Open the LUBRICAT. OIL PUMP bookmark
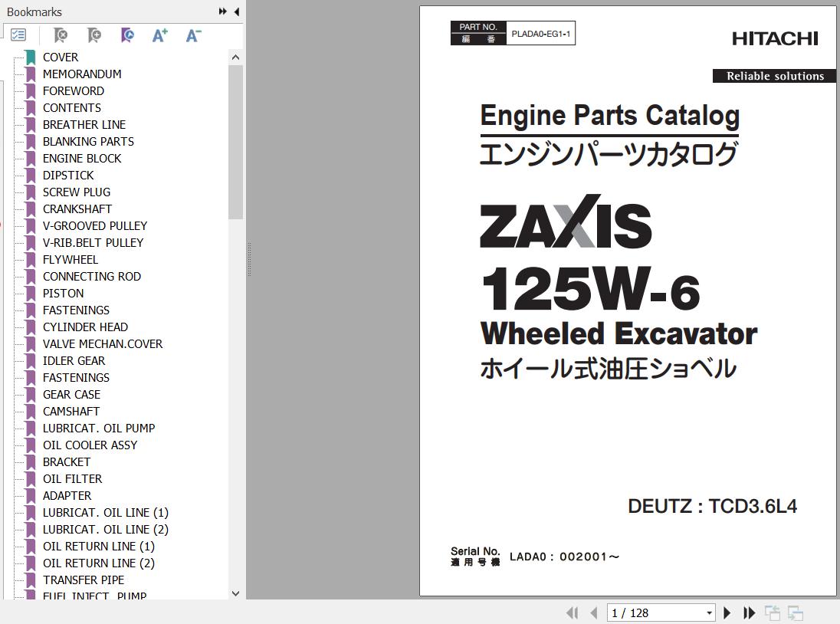840x624 pixels. click(x=99, y=429)
